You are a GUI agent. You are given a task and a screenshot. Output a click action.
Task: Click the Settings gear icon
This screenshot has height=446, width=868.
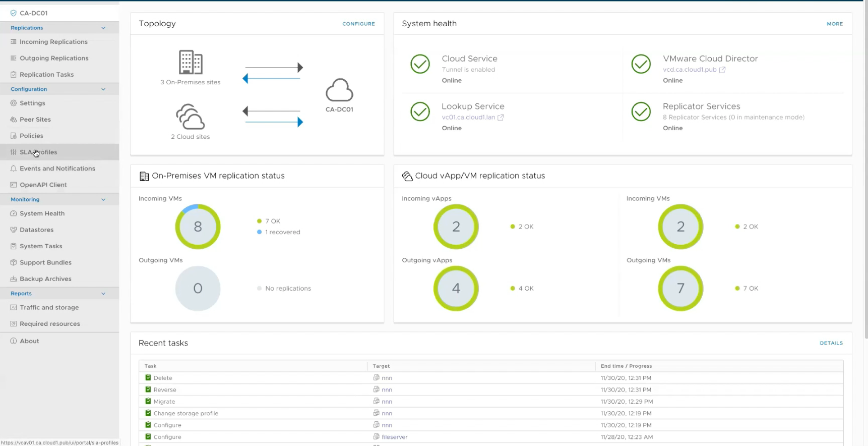[14, 103]
